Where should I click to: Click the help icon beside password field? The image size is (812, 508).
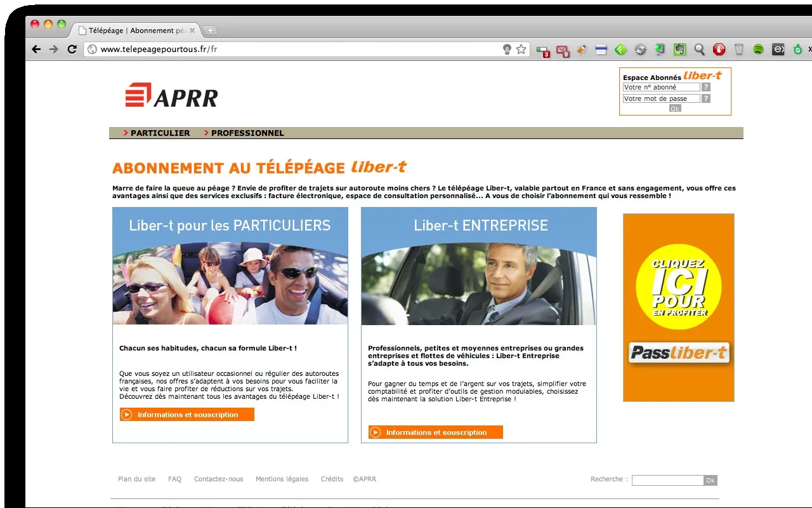[x=706, y=98]
